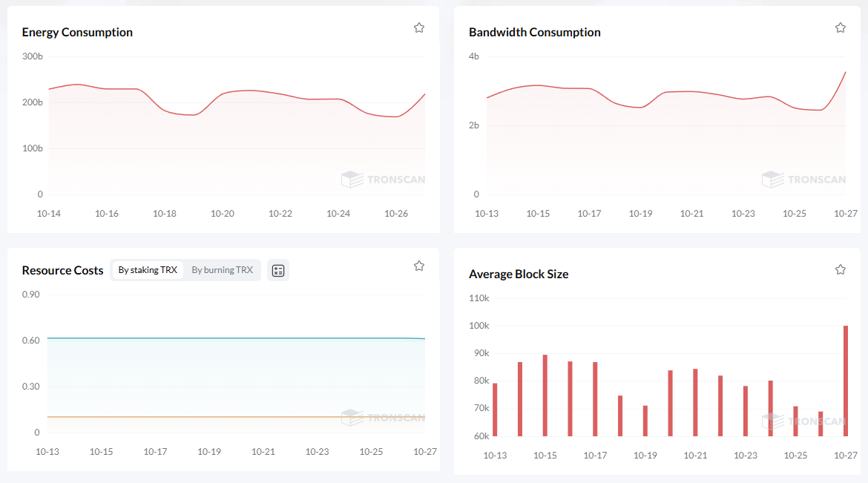Click the TRONSCAN watermark in Average Block Size

point(803,421)
